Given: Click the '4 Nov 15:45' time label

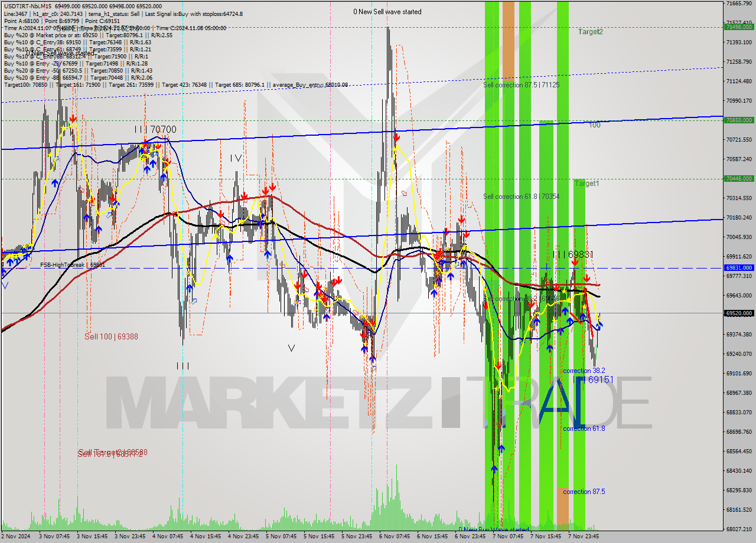Looking at the screenshot, I should point(206,537).
